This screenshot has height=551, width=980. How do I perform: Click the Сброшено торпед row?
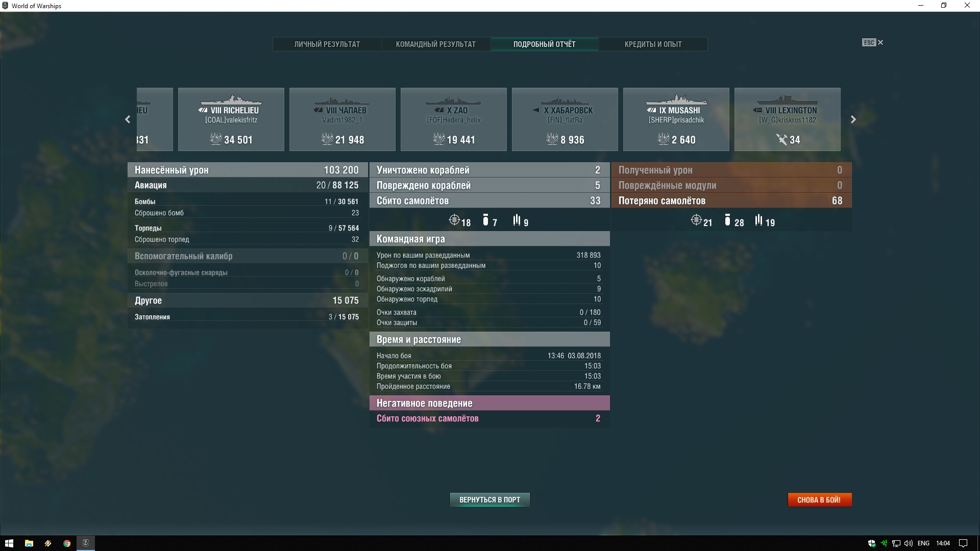(248, 239)
